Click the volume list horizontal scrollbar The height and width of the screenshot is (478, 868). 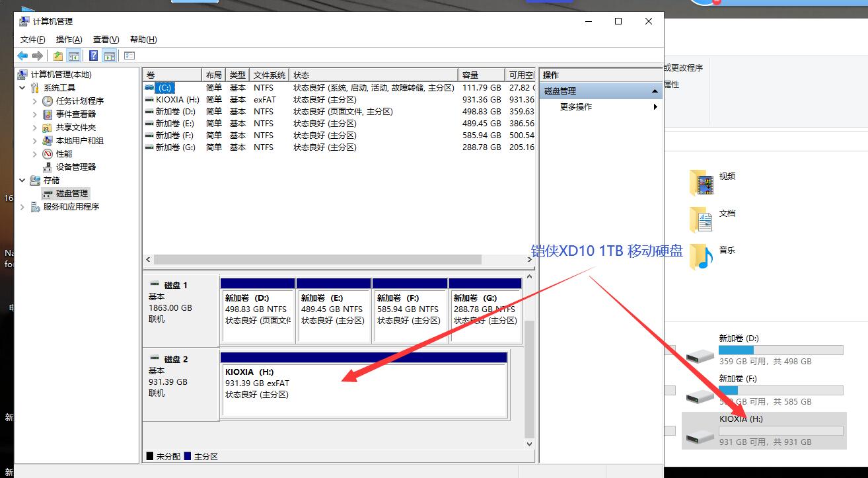point(318,260)
